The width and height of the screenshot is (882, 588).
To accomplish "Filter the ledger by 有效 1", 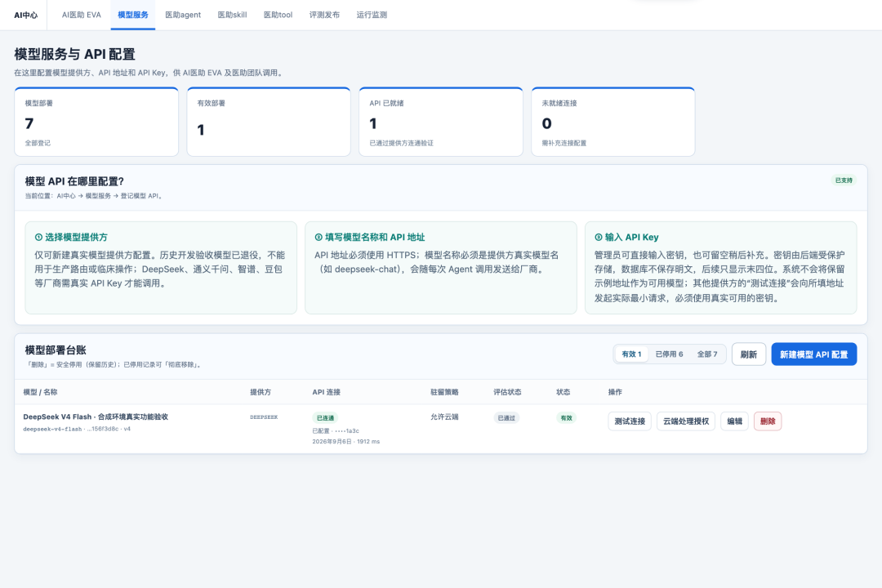I will coord(631,354).
